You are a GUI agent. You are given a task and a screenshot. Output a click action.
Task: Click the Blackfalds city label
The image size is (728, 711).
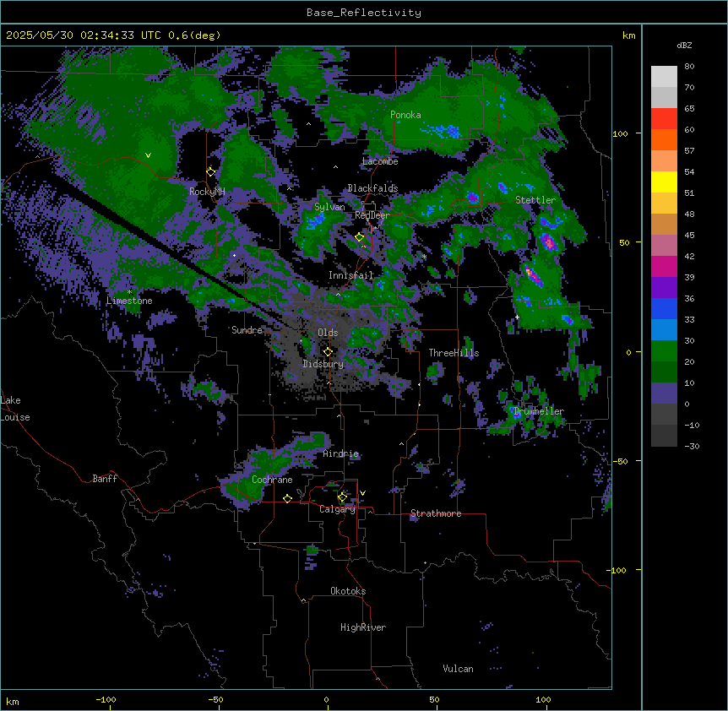click(372, 188)
